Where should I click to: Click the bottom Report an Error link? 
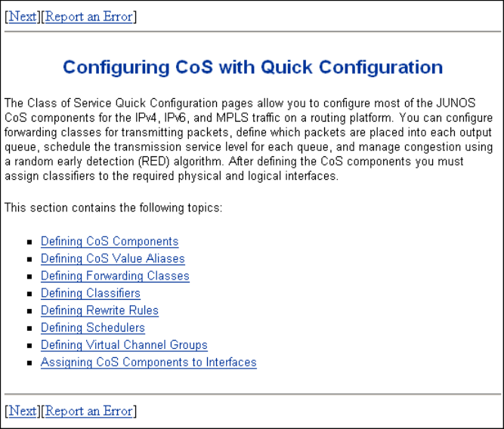coord(89,411)
